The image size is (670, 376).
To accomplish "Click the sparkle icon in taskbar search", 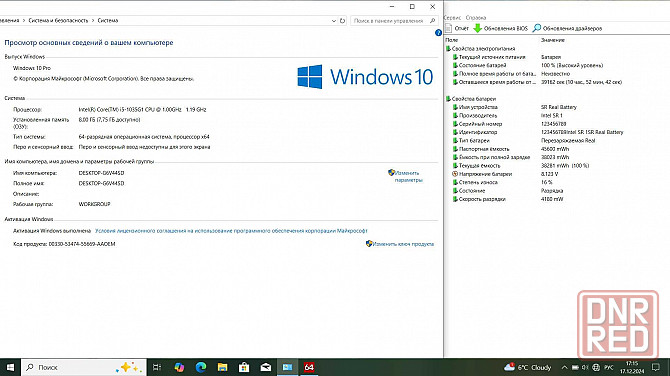I will coord(129,367).
